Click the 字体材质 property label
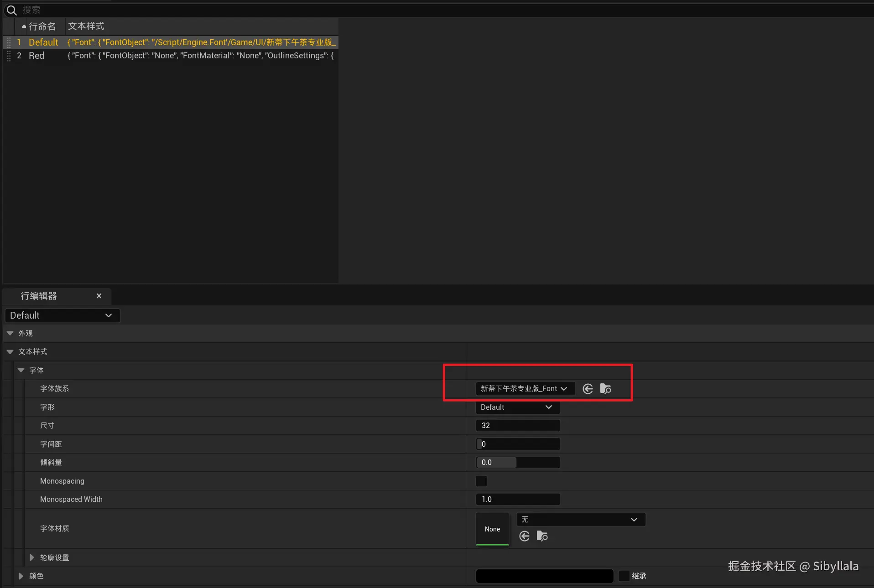 click(x=55, y=528)
